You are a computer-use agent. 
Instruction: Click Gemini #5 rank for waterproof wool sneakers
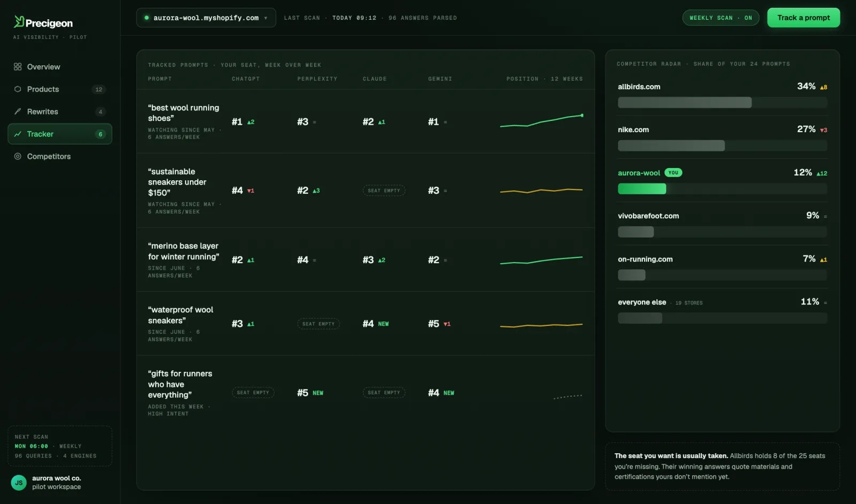tap(433, 324)
